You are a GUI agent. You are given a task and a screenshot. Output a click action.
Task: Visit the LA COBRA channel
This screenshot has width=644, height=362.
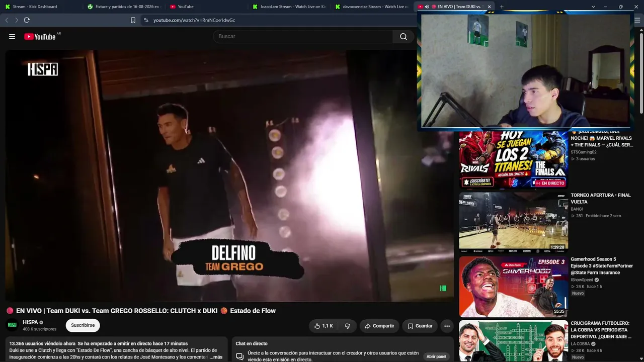(x=580, y=343)
